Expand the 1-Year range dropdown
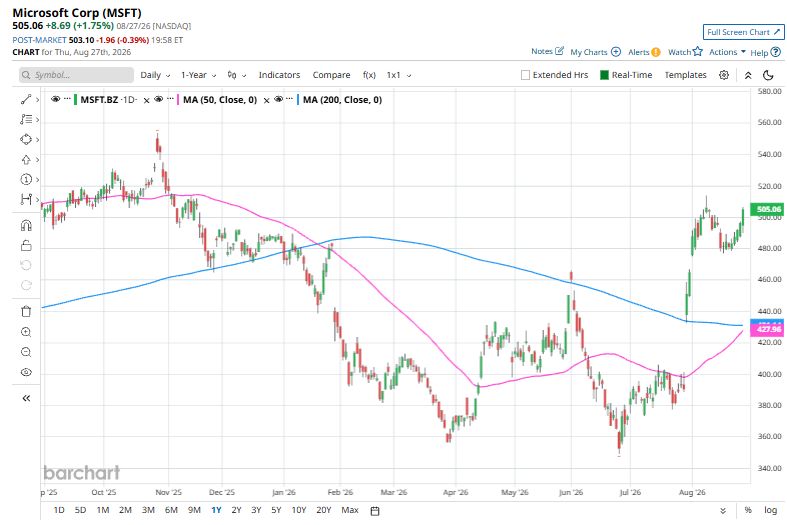The height and width of the screenshot is (525, 787). [198, 75]
